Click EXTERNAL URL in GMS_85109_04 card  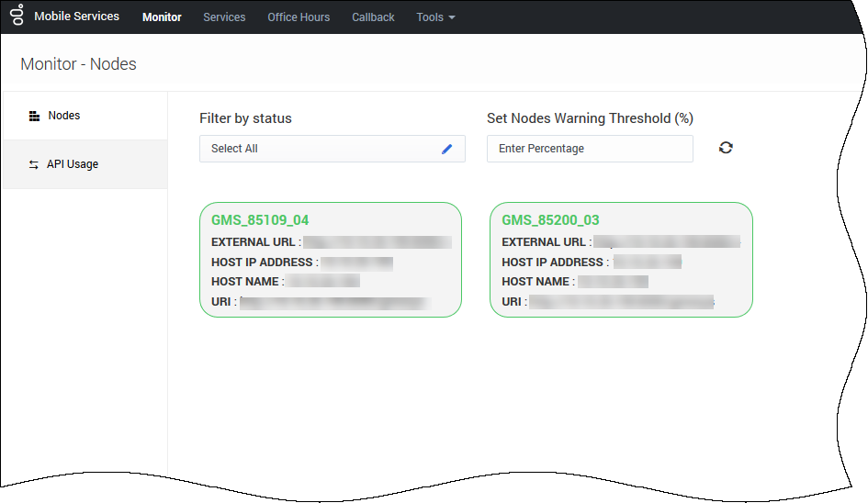click(x=254, y=242)
